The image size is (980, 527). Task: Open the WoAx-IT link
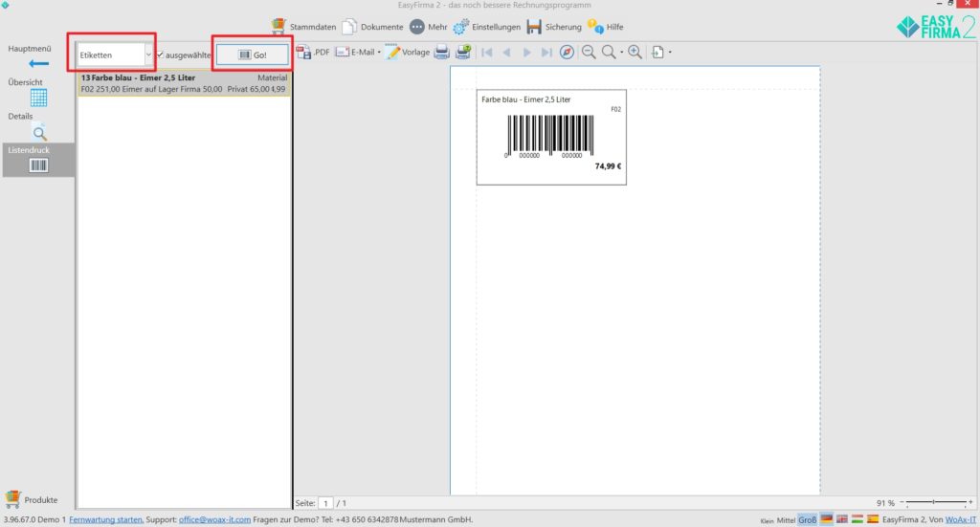pyautogui.click(x=961, y=519)
